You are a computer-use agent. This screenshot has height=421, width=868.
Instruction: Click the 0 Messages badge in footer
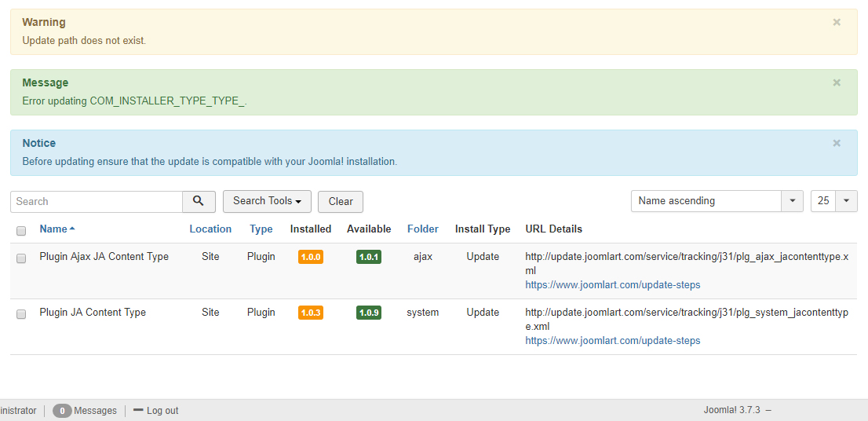point(62,411)
